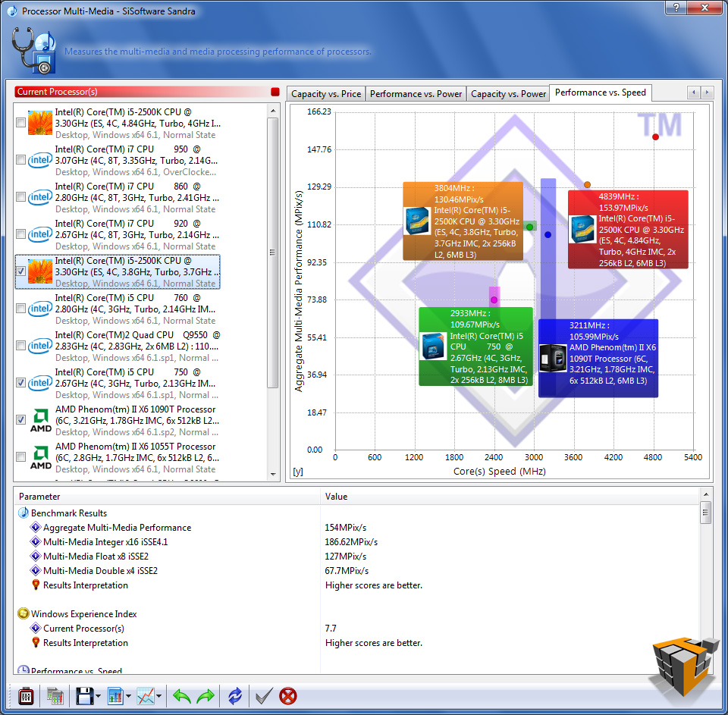The image size is (728, 715).
Task: Click the diamond icon beside Multi-Media Float x8
Action: pos(36,557)
